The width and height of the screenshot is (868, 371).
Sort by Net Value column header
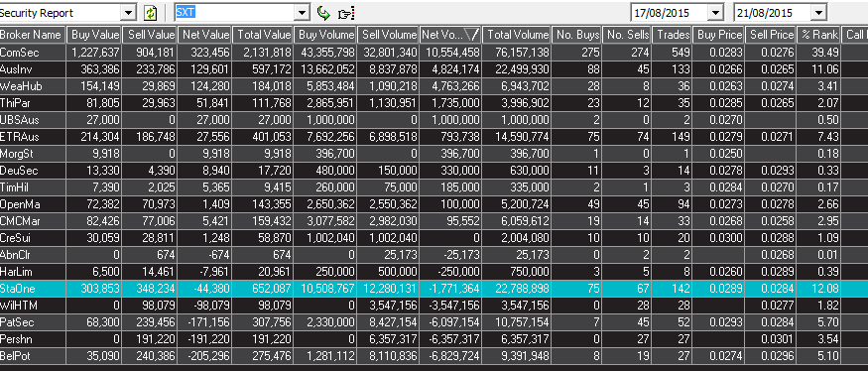204,35
